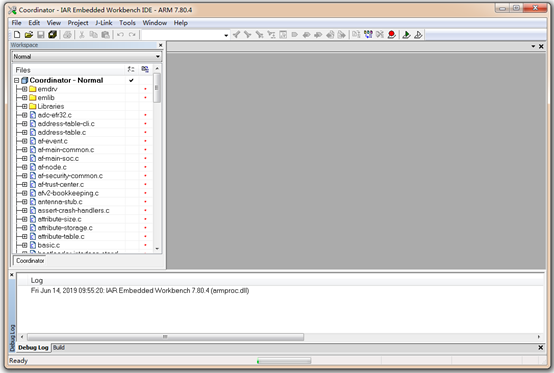Image resolution: width=554 pixels, height=373 pixels.
Task: Click the Paste toolbar icon
Action: click(x=105, y=35)
